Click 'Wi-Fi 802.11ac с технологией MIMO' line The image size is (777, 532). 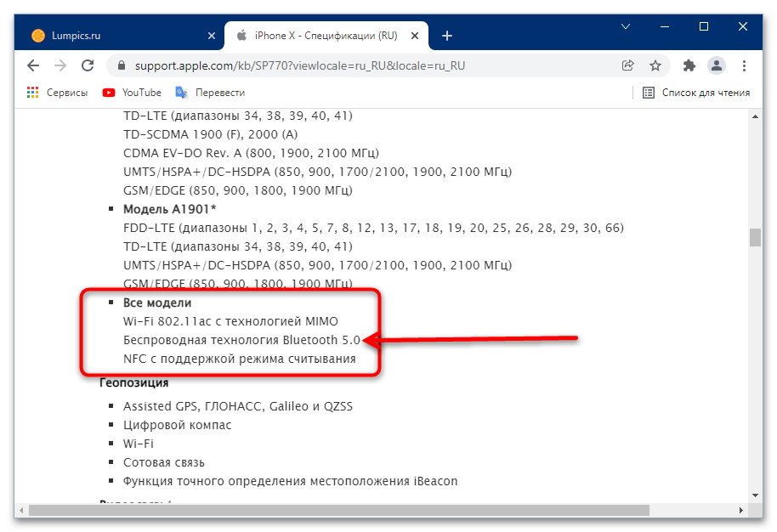(230, 321)
